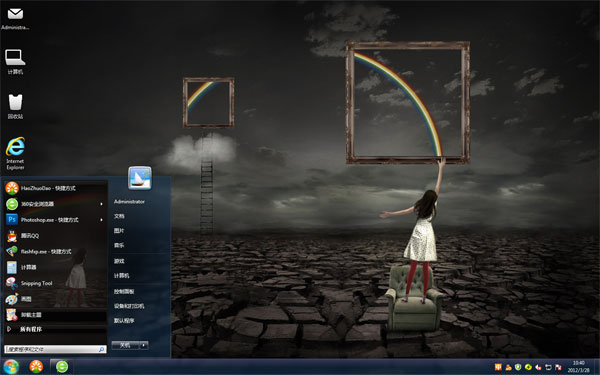This screenshot has width=600, height=375.
Task: Launch Snipping Tool from Start menu
Action: click(55, 283)
